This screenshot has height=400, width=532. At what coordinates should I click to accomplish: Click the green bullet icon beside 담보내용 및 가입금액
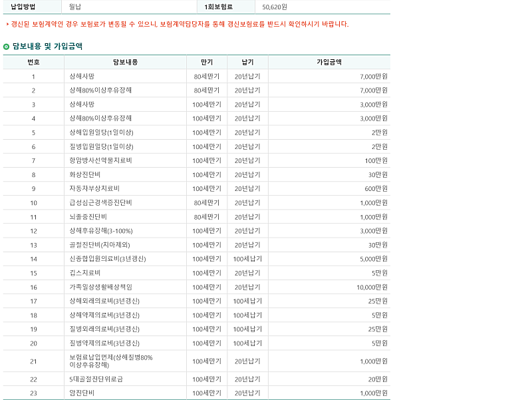point(7,47)
